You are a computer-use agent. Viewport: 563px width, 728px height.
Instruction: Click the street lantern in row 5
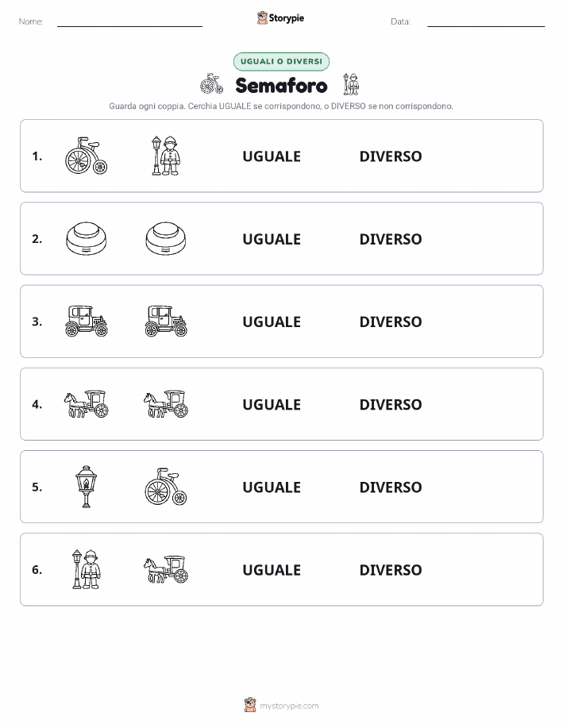click(86, 487)
